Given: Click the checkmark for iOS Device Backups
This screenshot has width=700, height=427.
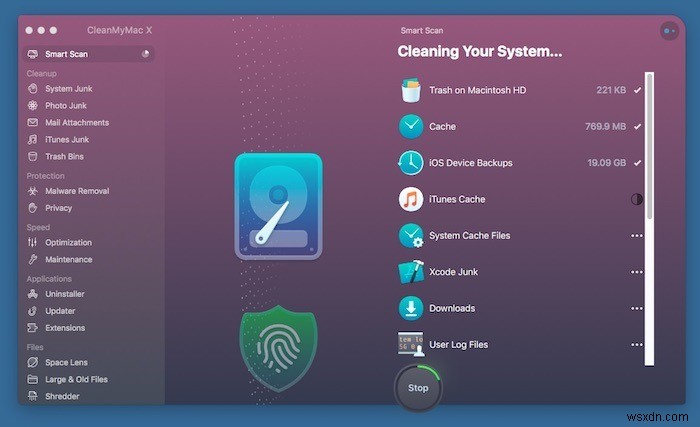Looking at the screenshot, I should click(x=638, y=163).
